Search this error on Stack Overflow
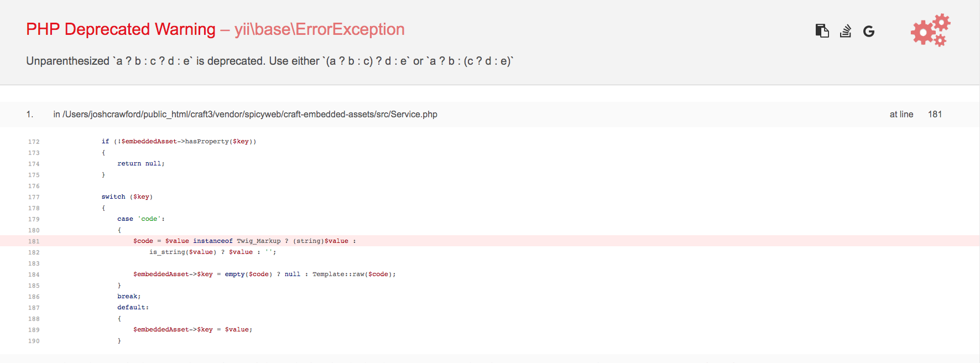The image size is (980, 363). click(x=846, y=32)
